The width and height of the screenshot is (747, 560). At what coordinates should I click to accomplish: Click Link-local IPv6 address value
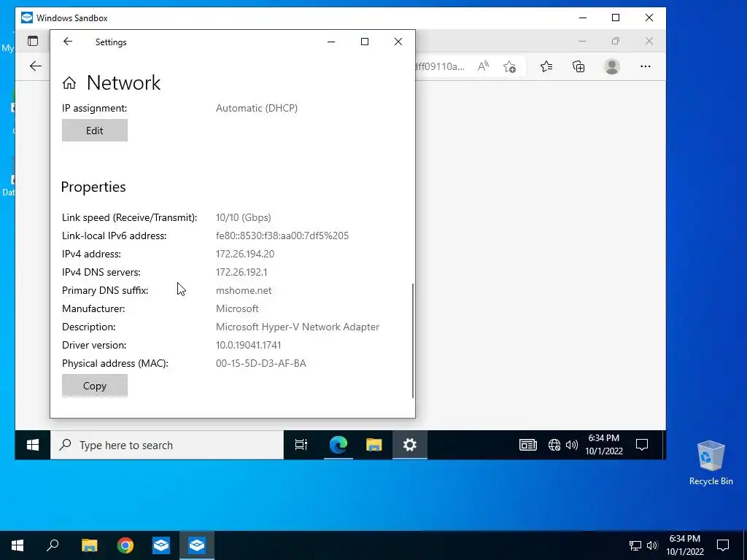282,236
